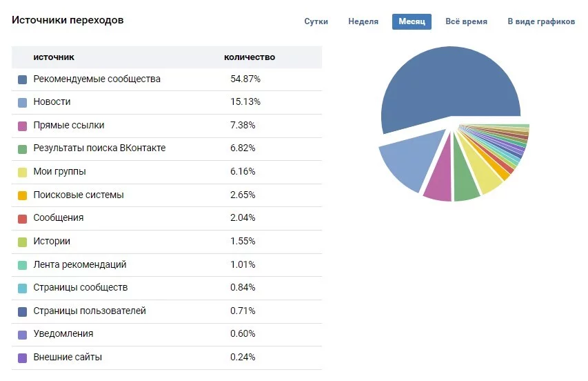The width and height of the screenshot is (588, 381).
Task: Switch to the Сутки period tab
Action: (316, 21)
